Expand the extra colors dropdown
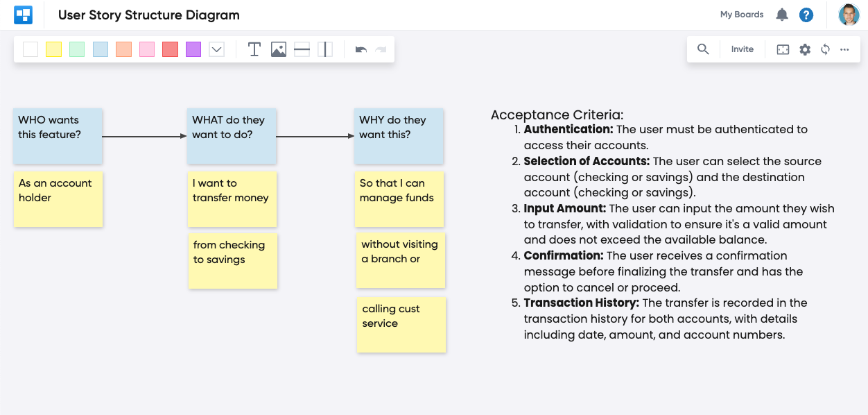Screen dimensions: 868x415 tap(216, 49)
